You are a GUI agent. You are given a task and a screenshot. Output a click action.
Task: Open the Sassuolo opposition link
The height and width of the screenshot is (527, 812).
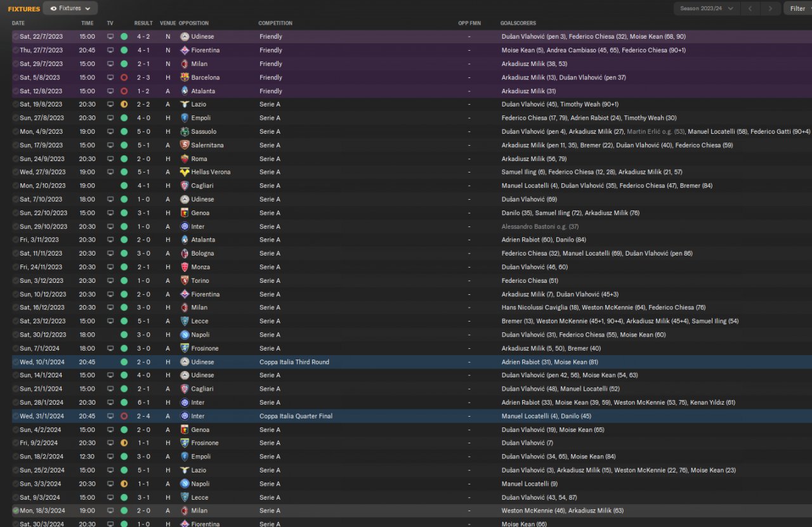click(x=204, y=132)
